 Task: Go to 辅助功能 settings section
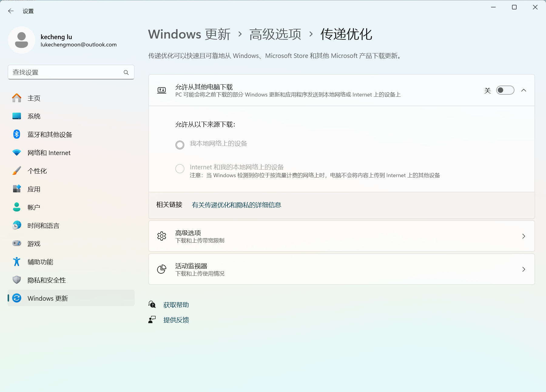pos(40,262)
